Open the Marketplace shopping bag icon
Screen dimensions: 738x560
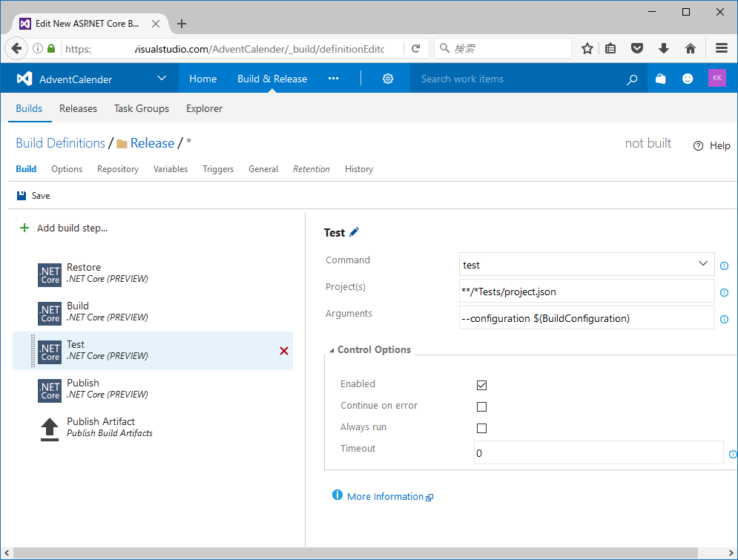[x=661, y=79]
